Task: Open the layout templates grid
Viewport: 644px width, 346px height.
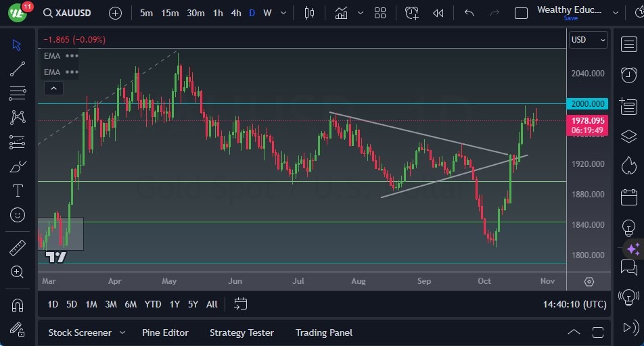Action: [x=380, y=13]
